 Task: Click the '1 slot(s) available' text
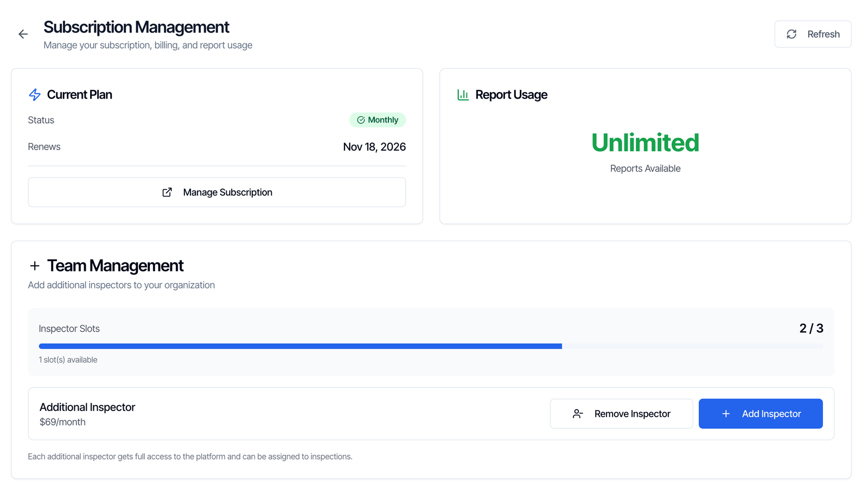68,360
